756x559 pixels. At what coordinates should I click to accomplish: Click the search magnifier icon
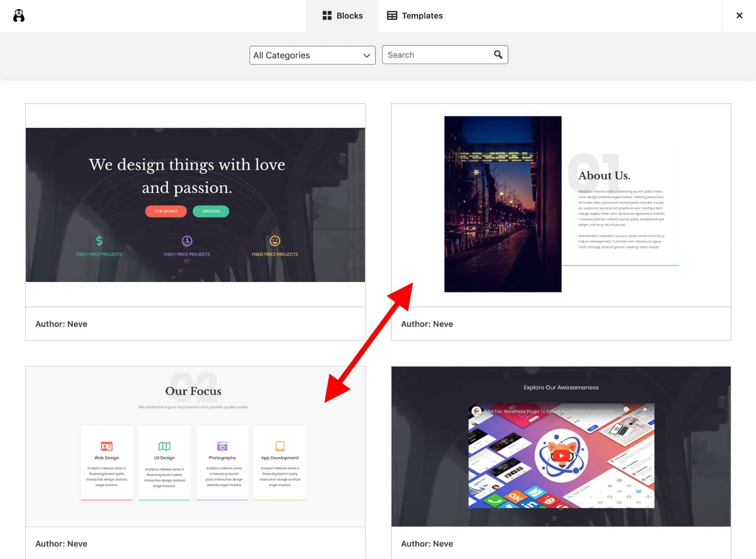498,54
